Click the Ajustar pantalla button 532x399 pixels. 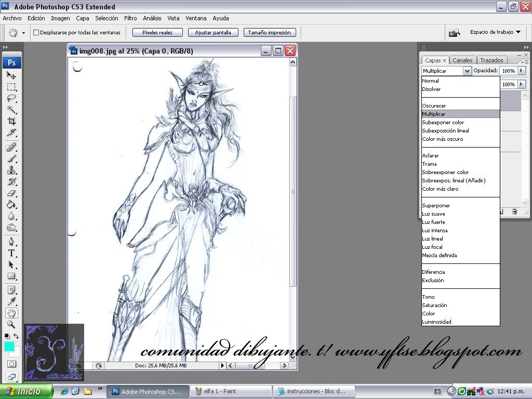point(213,33)
